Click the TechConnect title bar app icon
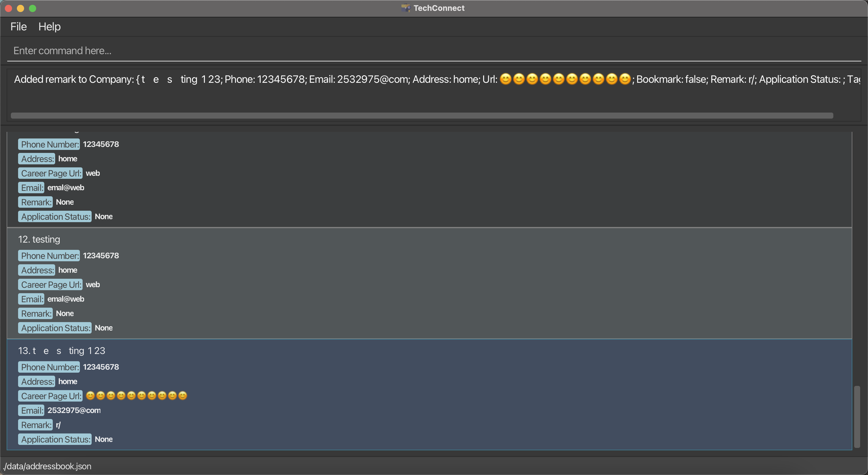 [x=405, y=8]
